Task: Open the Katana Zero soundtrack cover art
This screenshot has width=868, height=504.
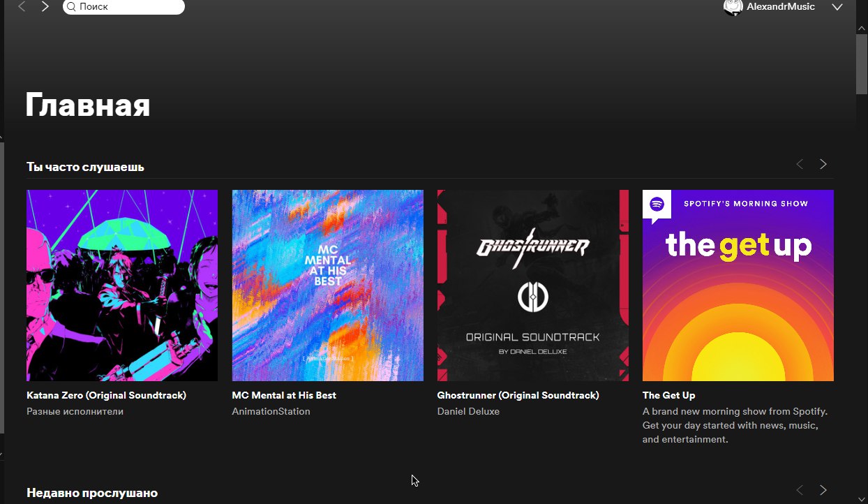Action: [122, 286]
